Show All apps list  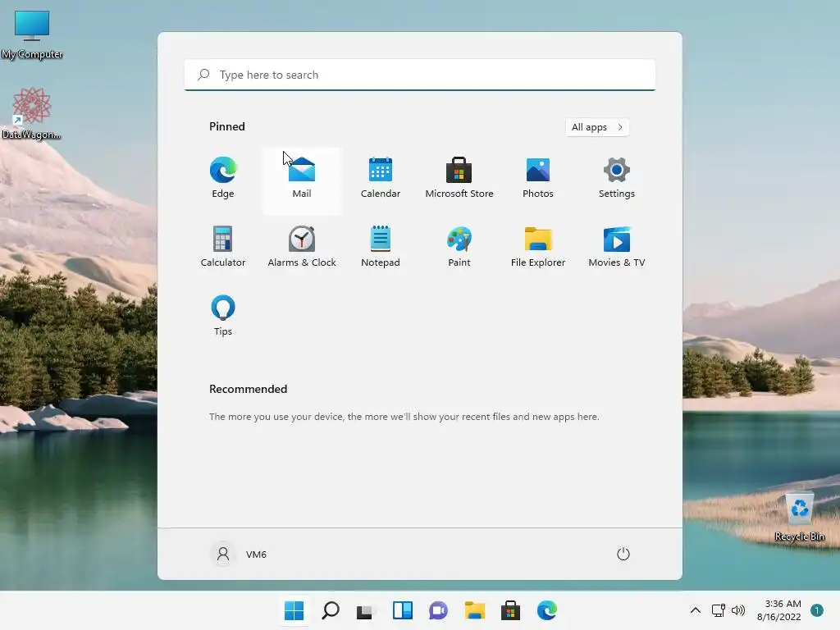(x=597, y=127)
